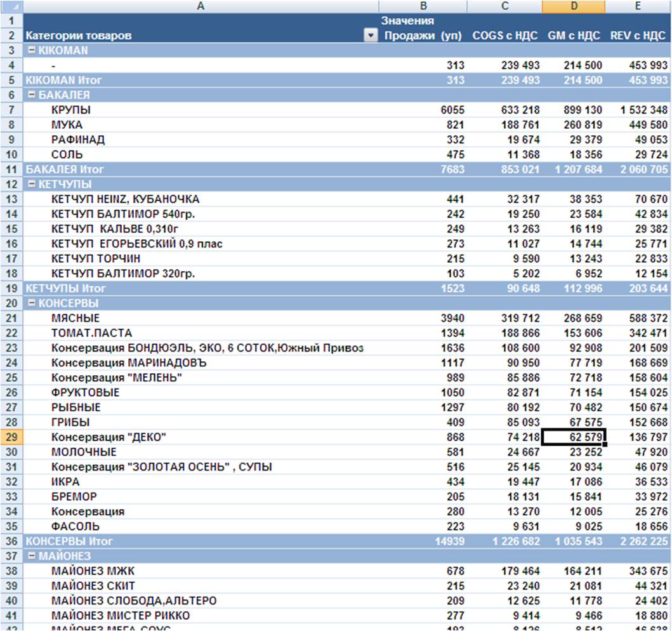The height and width of the screenshot is (631, 672).
Task: Click the Продажи (уп) value 6055
Action: [x=452, y=110]
